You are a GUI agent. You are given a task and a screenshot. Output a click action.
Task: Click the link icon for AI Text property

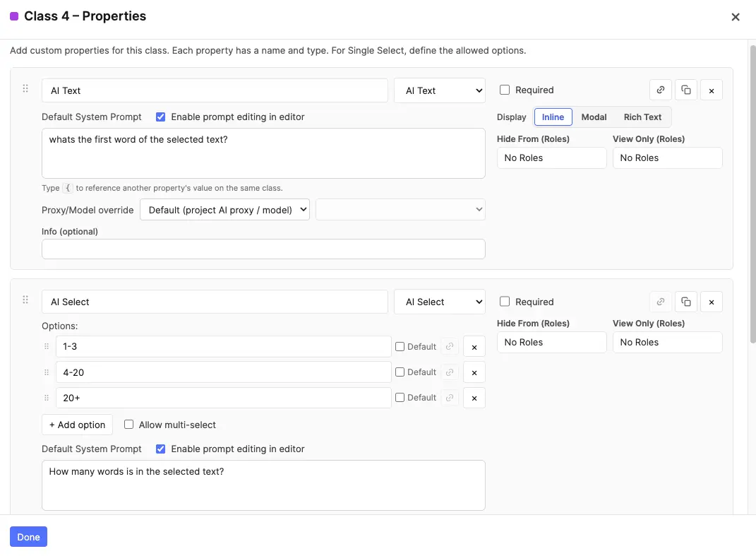coord(661,90)
